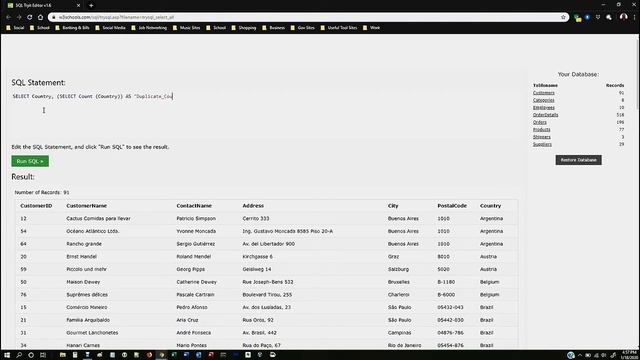Image resolution: width=640 pixels, height=360 pixels.
Task: Click the CustomerID column header
Action: (x=36, y=206)
